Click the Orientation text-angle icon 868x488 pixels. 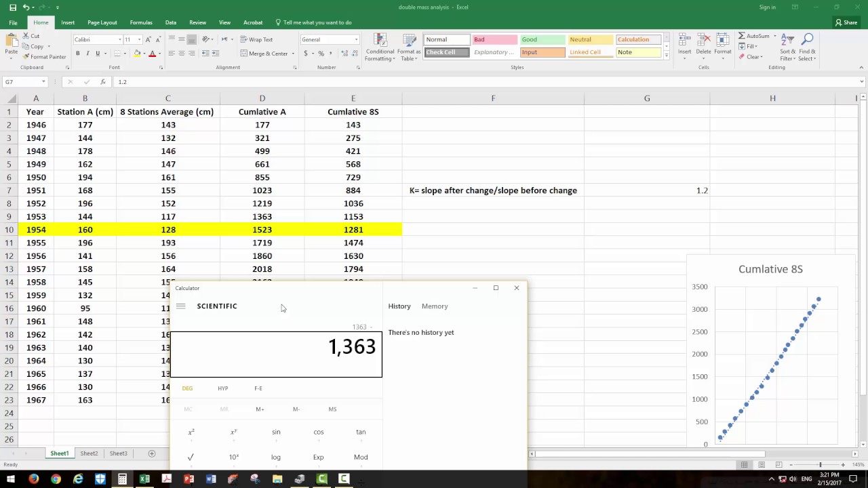pyautogui.click(x=205, y=39)
